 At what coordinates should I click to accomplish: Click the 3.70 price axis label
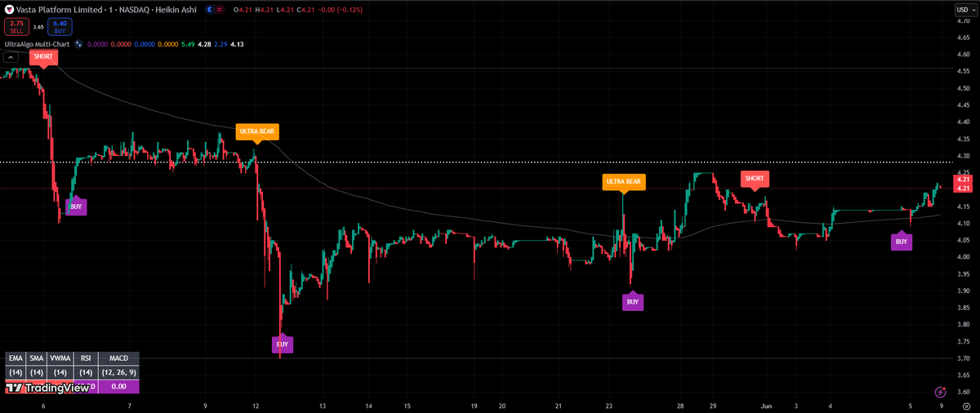tap(963, 358)
